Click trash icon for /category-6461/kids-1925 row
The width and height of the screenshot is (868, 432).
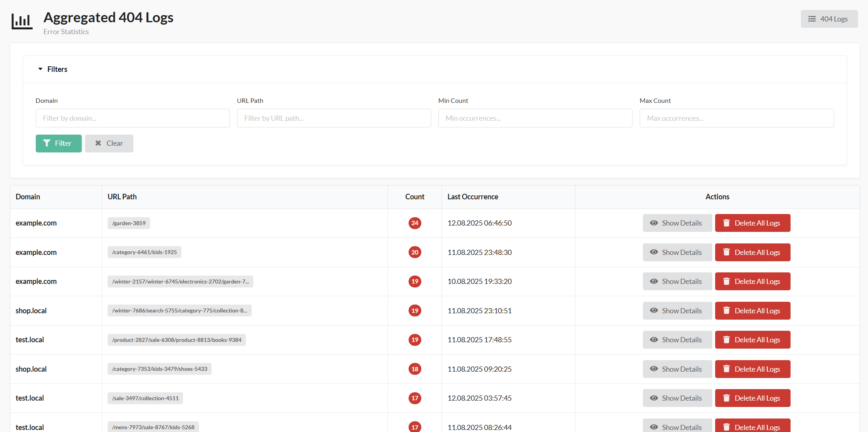click(726, 253)
